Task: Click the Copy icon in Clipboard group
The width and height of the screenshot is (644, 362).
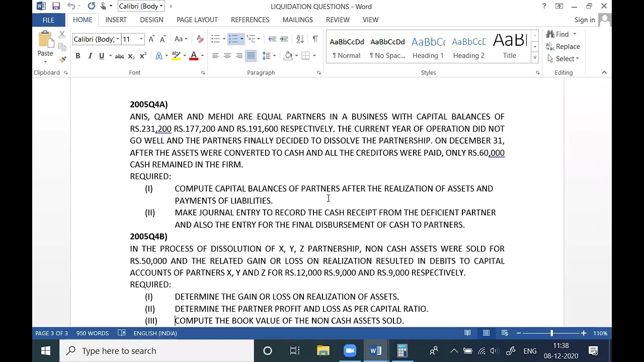Action: [62, 47]
